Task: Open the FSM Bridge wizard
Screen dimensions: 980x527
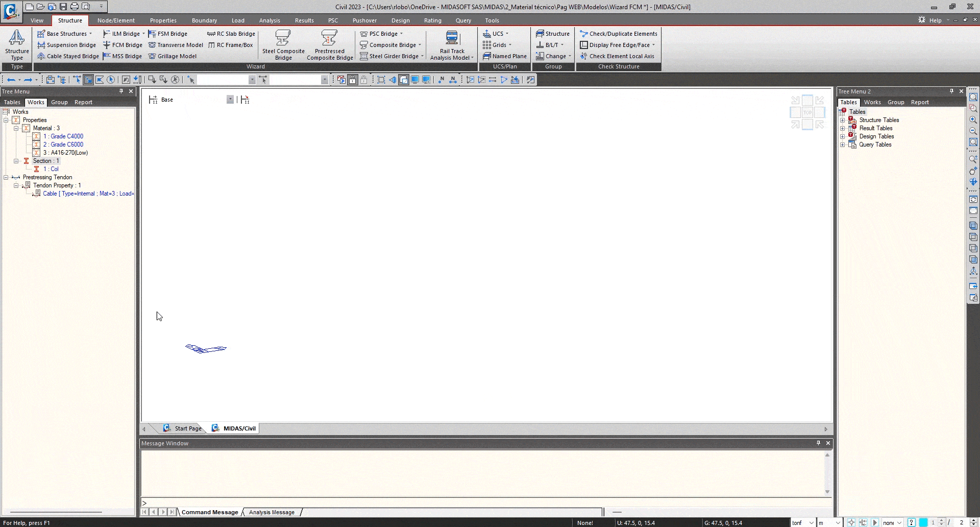Action: (167, 34)
